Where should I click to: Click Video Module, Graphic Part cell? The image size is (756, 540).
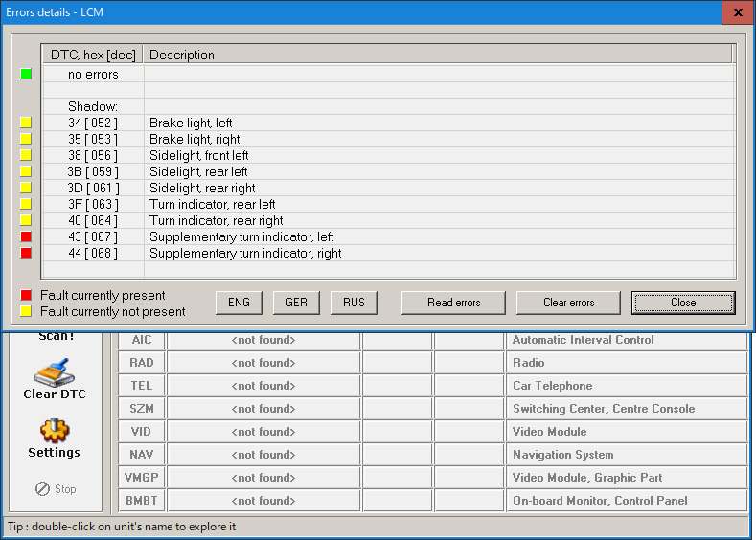tap(627, 478)
